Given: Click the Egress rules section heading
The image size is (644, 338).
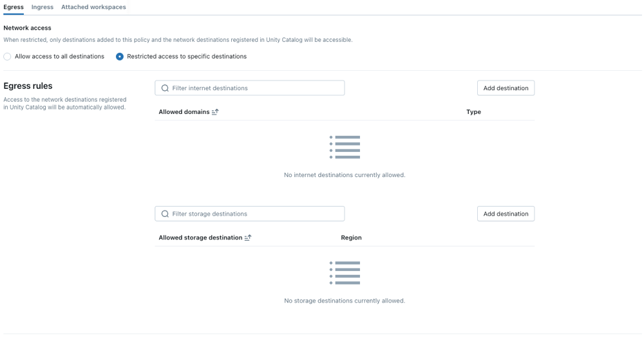Looking at the screenshot, I should click(28, 86).
